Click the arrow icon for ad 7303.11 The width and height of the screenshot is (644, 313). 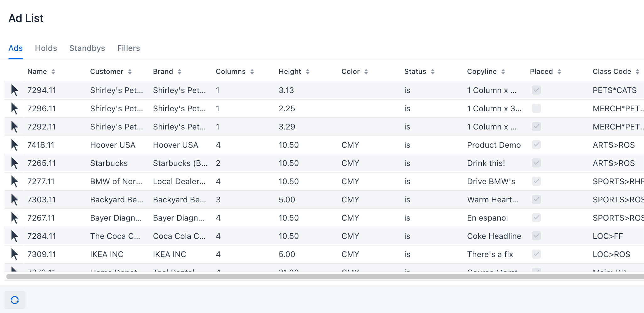tap(14, 200)
